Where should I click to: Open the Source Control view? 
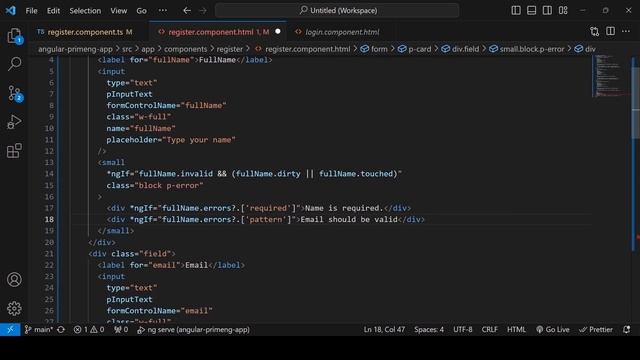pyautogui.click(x=15, y=93)
